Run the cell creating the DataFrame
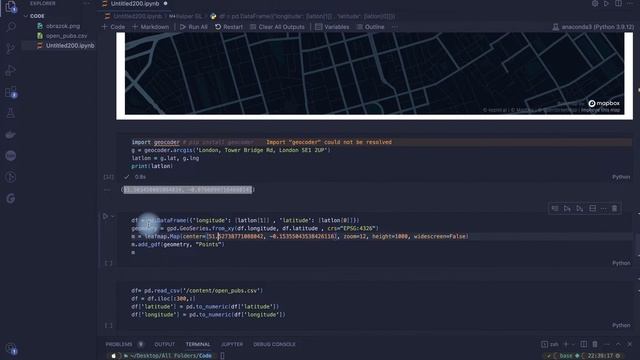The height and width of the screenshot is (360, 640). [x=105, y=216]
